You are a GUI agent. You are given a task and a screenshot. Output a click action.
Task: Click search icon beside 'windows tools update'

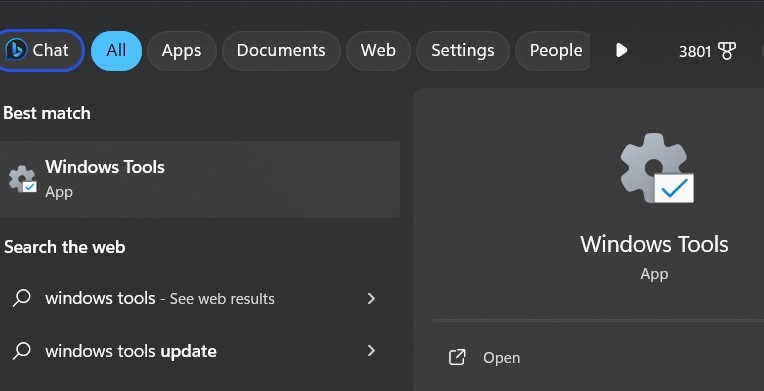coord(22,351)
